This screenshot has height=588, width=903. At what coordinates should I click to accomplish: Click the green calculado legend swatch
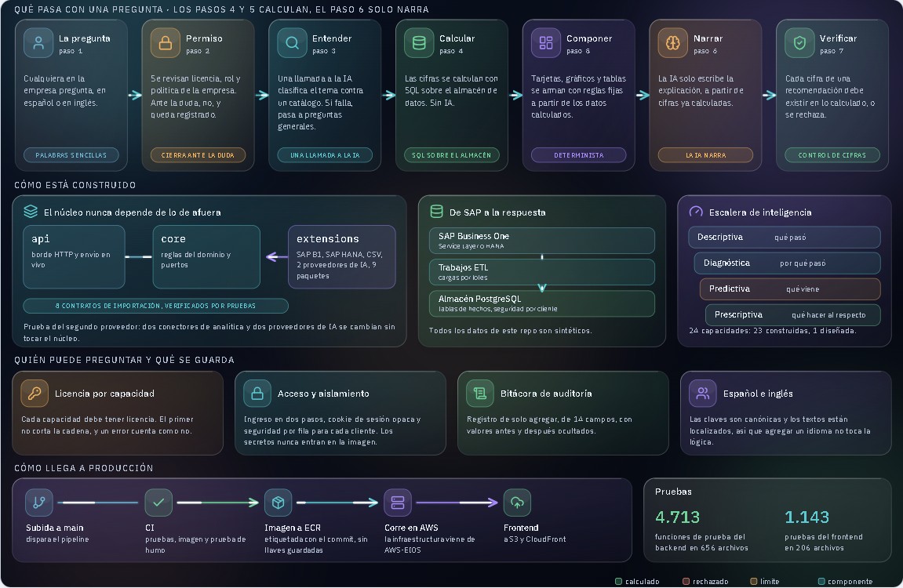(618, 581)
